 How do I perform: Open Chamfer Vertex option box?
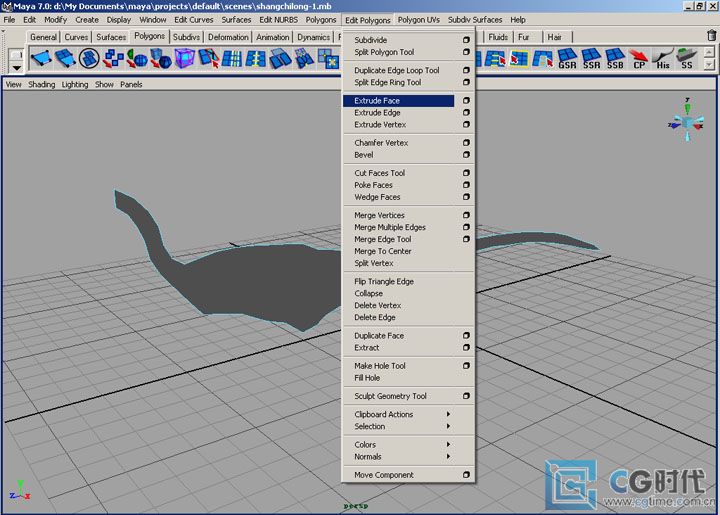pyautogui.click(x=466, y=143)
